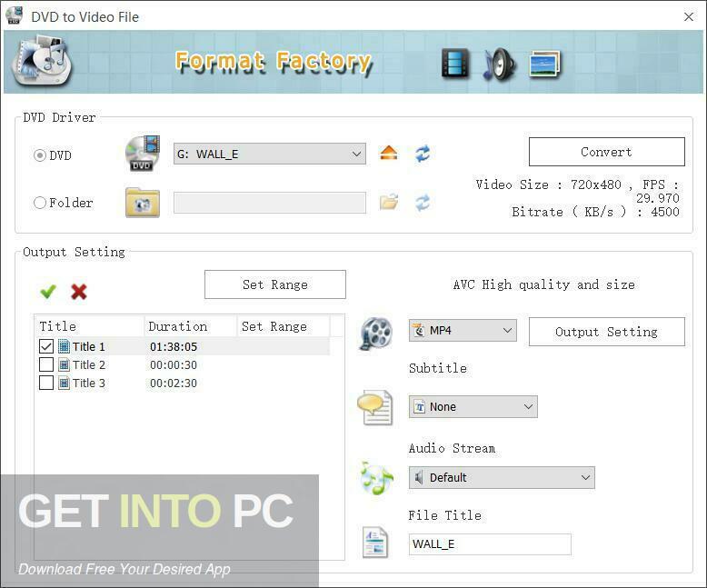Close the DVD to Video File window
Viewport: 707px width, 588px height.
click(689, 16)
